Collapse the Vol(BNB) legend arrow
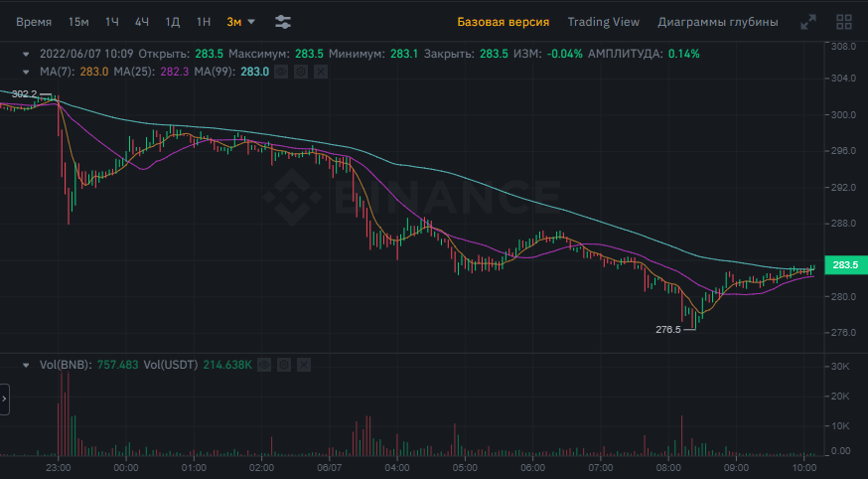Viewport: 868px width, 479px height. [x=26, y=366]
